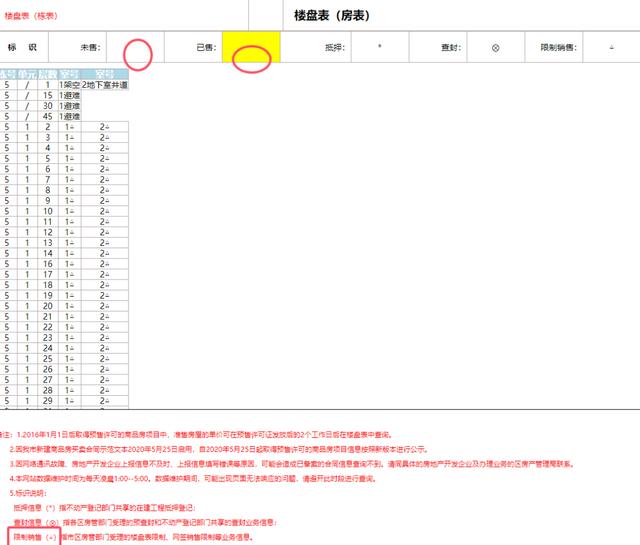
Task: Click floor number 30 in the table
Action: 48,106
